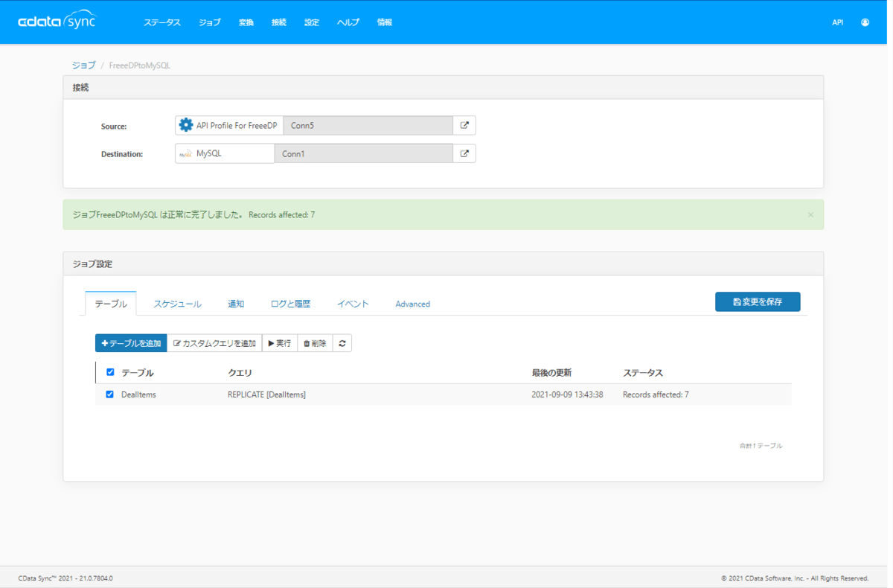Click API Profile gear icon in Source
The width and height of the screenshot is (893, 588).
tap(186, 125)
